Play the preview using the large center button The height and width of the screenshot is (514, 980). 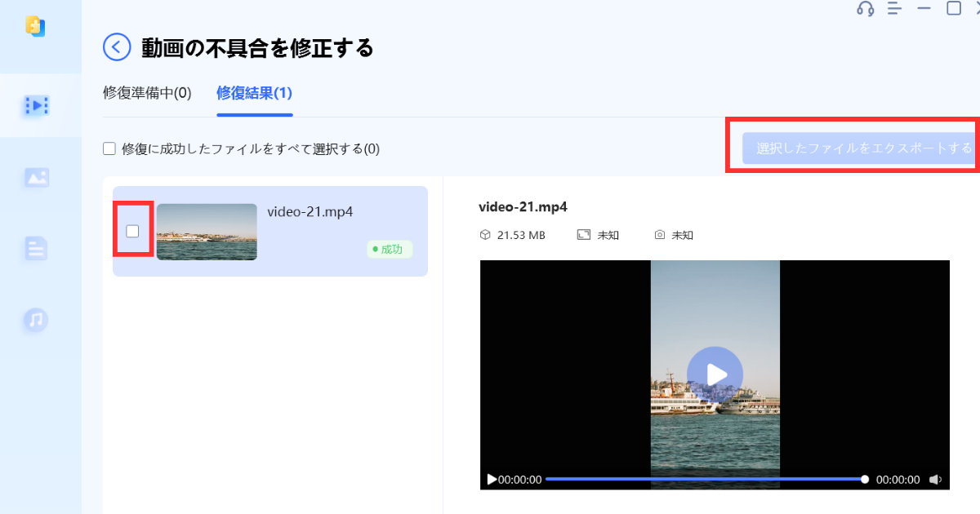(715, 374)
